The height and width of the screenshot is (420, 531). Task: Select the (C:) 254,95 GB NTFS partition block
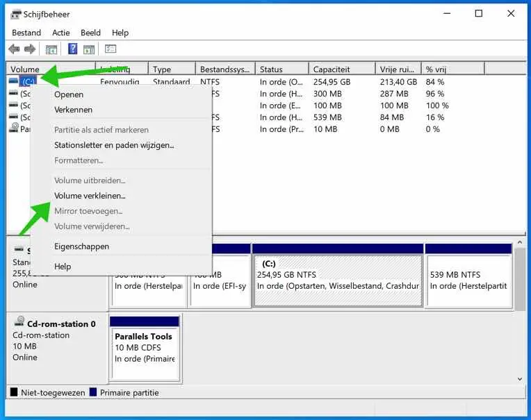[338, 280]
